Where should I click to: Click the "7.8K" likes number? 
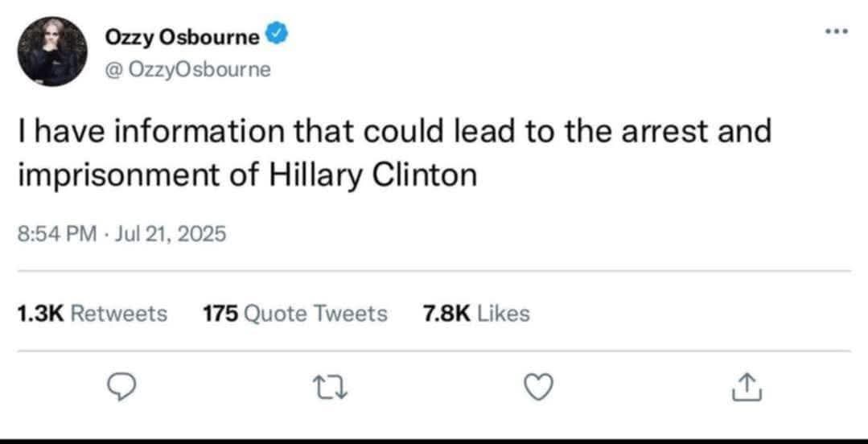[446, 313]
